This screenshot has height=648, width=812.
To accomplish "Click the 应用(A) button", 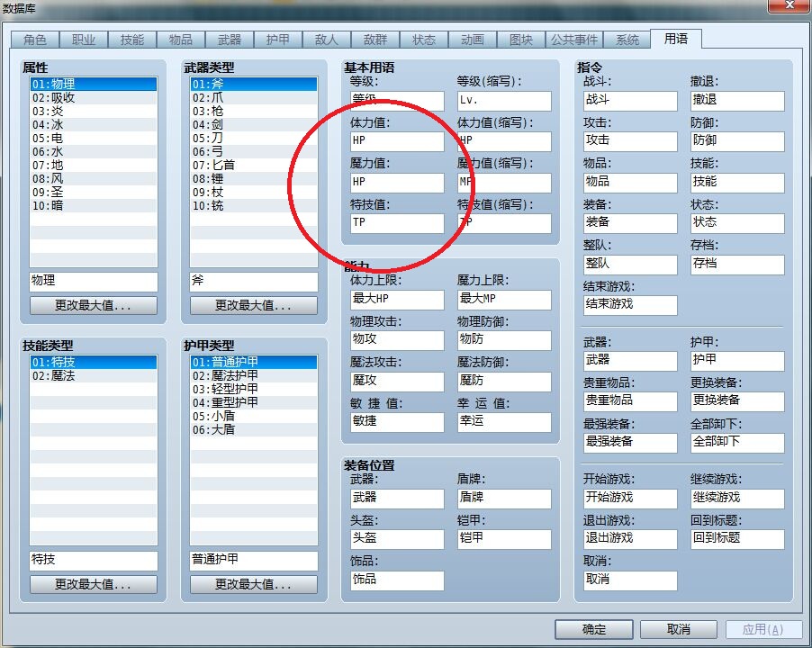I will pos(762,629).
